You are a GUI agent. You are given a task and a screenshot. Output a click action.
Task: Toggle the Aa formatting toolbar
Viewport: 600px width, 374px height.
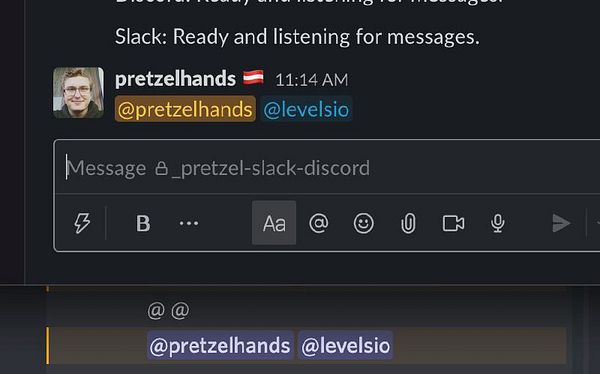[x=274, y=223]
